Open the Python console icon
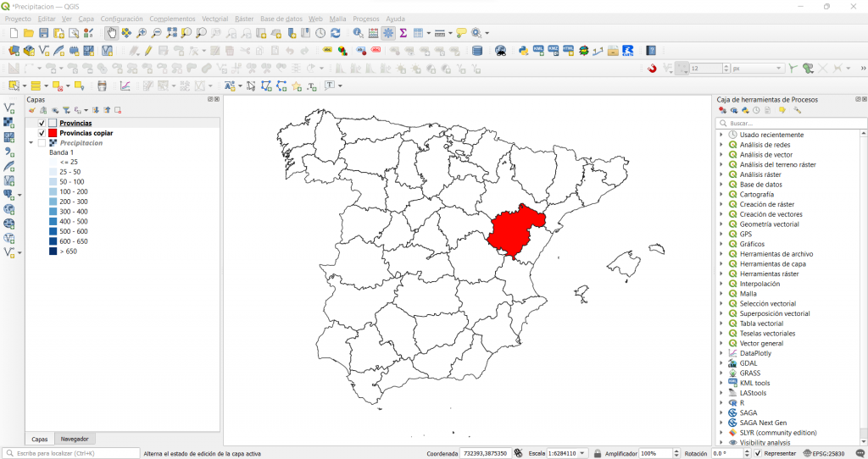This screenshot has width=868, height=459. click(524, 51)
